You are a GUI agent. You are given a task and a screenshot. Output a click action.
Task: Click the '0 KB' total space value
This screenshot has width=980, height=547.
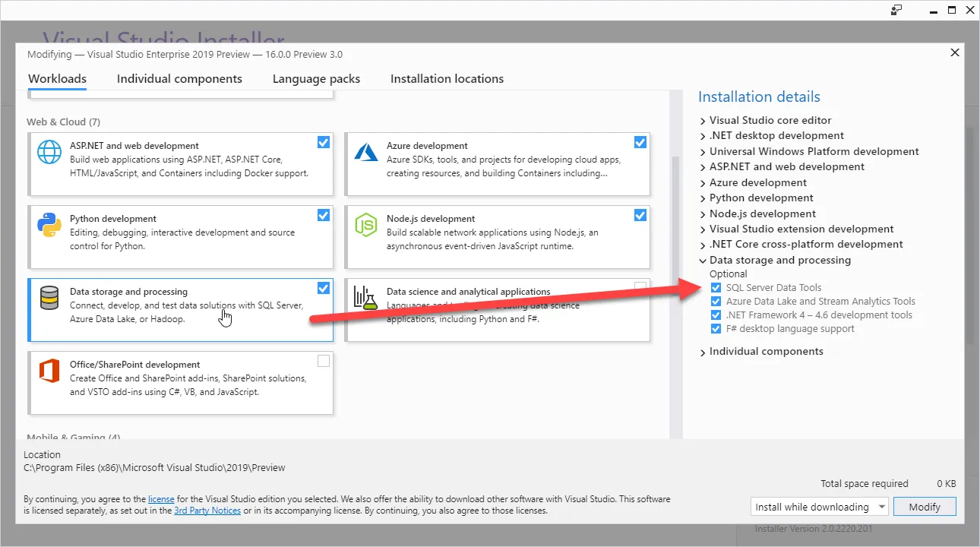tap(946, 484)
